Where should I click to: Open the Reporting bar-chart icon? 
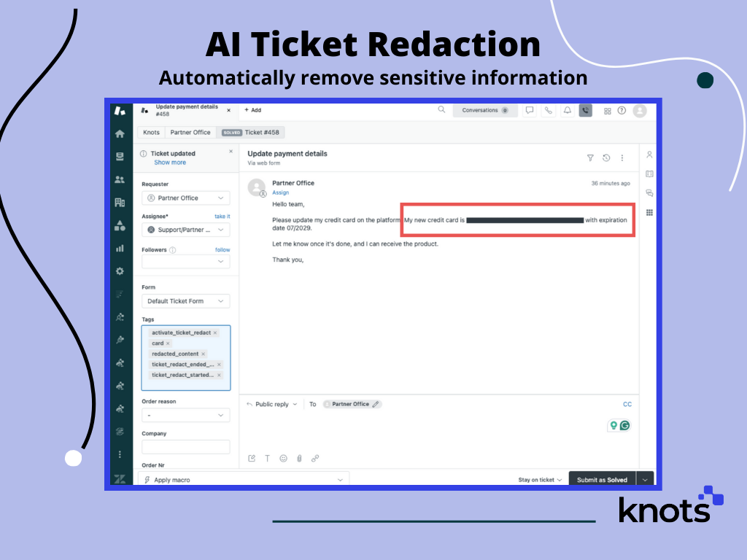point(120,248)
